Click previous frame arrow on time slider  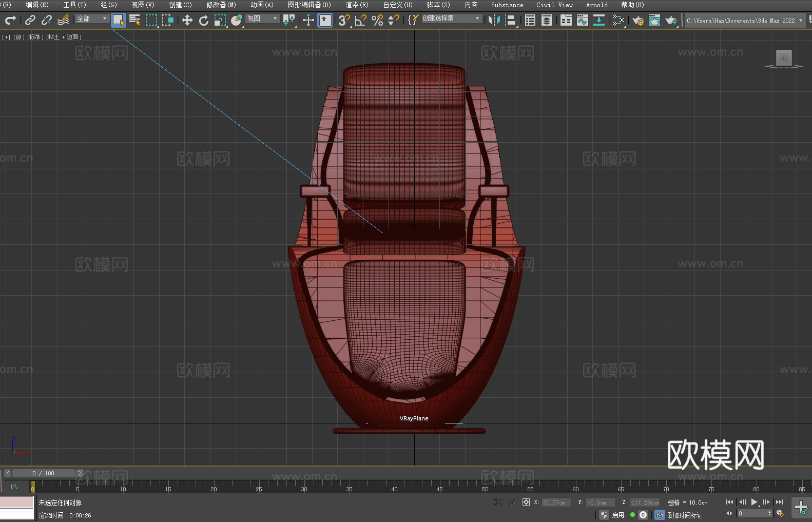(x=7, y=473)
